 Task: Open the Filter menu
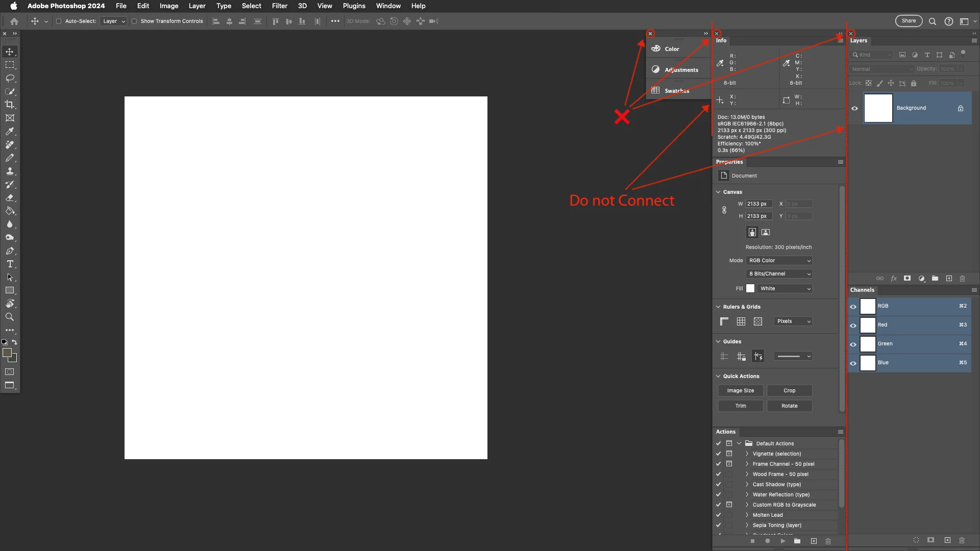pyautogui.click(x=279, y=6)
